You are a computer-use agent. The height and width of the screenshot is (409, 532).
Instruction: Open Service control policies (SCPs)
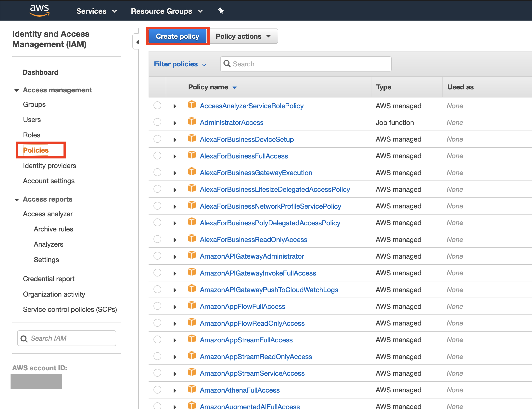pos(70,310)
